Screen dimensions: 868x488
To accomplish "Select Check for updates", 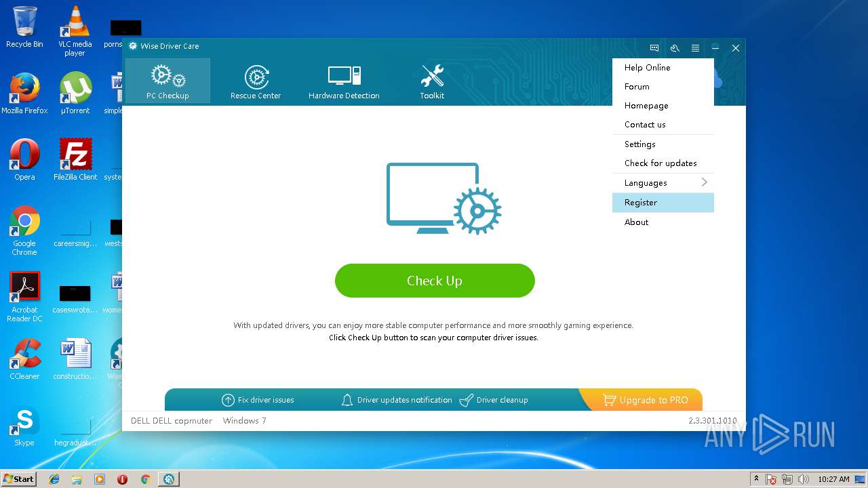I will 663,163.
